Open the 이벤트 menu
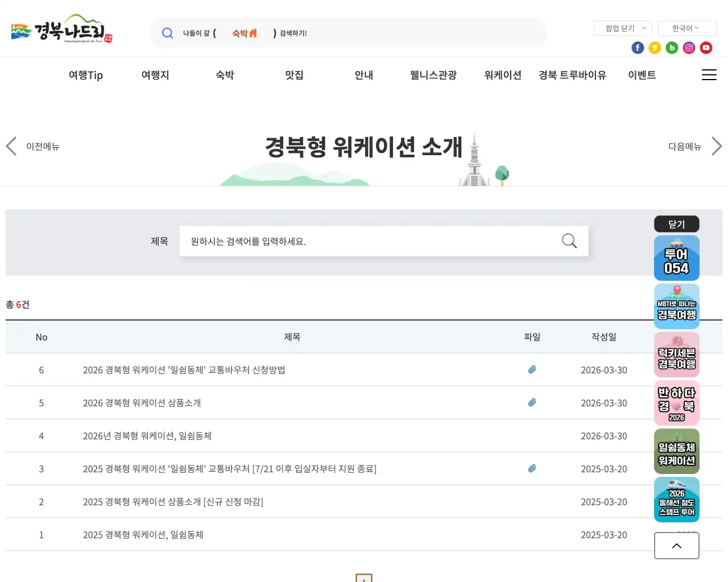728x582 pixels. click(x=642, y=75)
